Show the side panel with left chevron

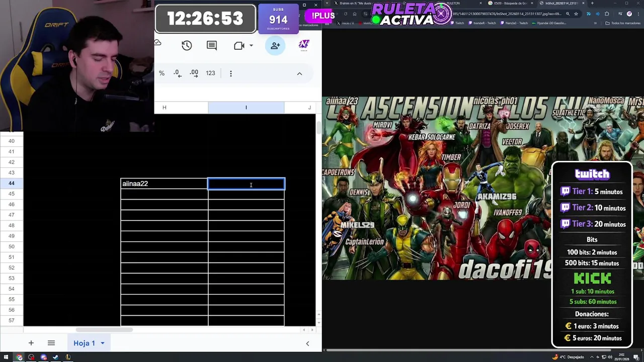(307, 343)
